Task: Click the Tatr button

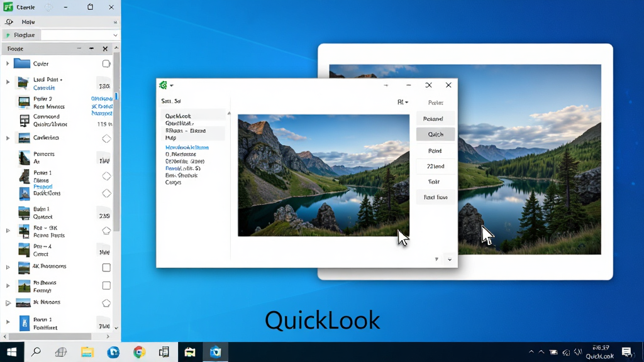Action: coord(435,182)
